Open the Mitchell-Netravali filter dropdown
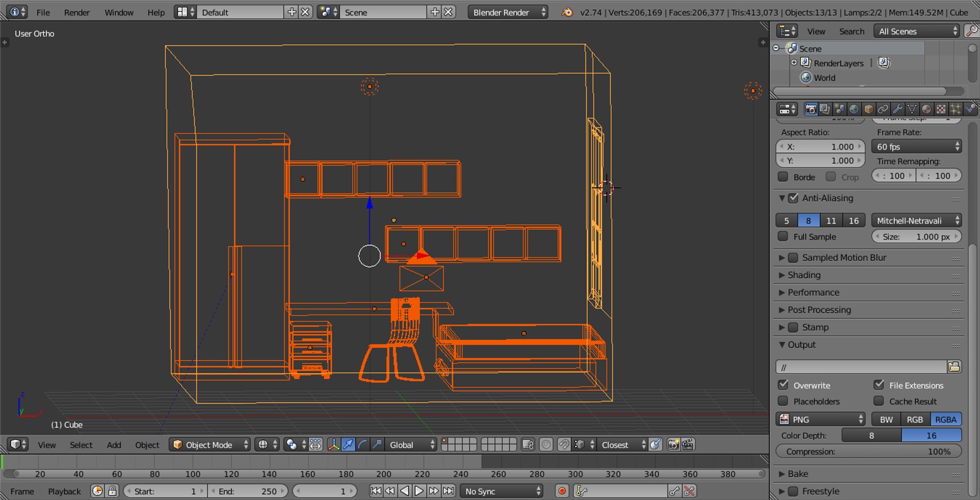Image resolution: width=980 pixels, height=500 pixels. (917, 220)
